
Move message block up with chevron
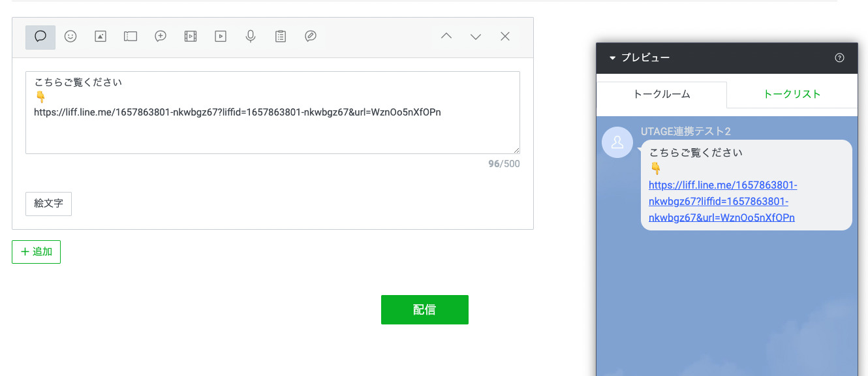(x=446, y=37)
